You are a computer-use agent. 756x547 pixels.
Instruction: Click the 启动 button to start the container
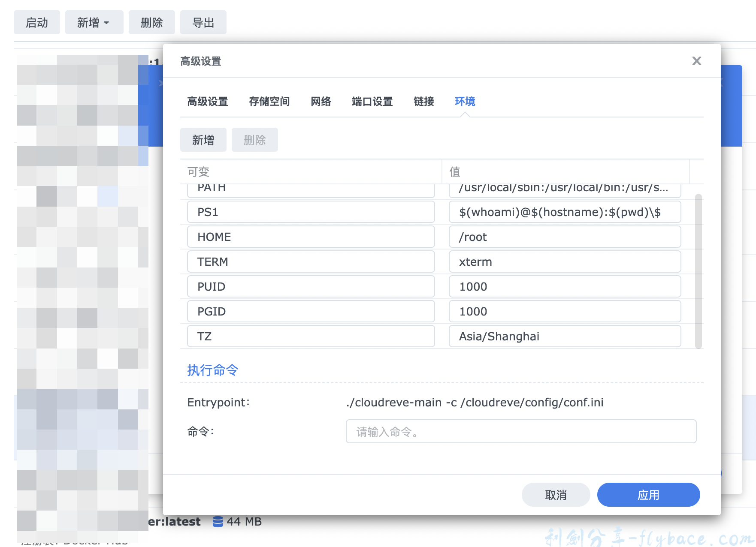coord(37,22)
